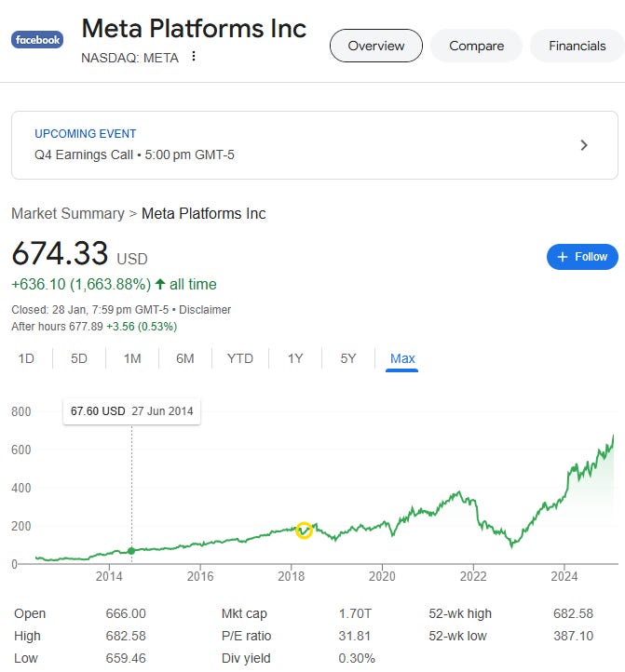Show the 5Y chart range

(x=347, y=358)
